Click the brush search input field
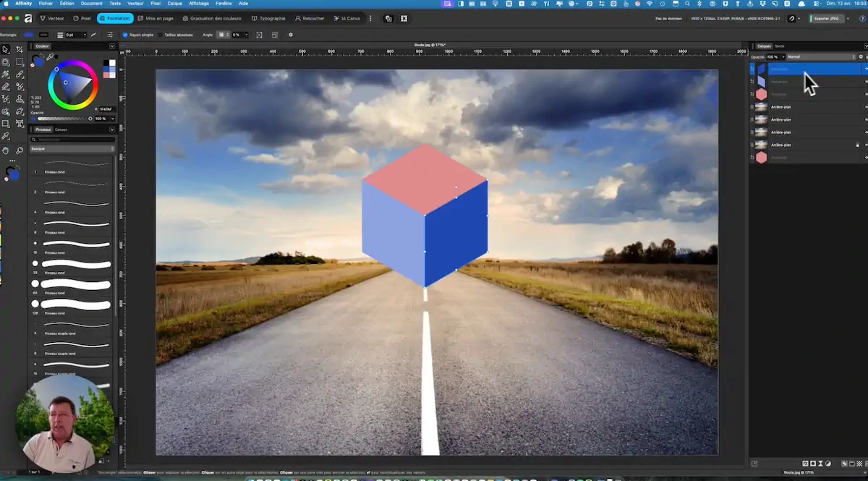The height and width of the screenshot is (481, 868). pos(71,139)
